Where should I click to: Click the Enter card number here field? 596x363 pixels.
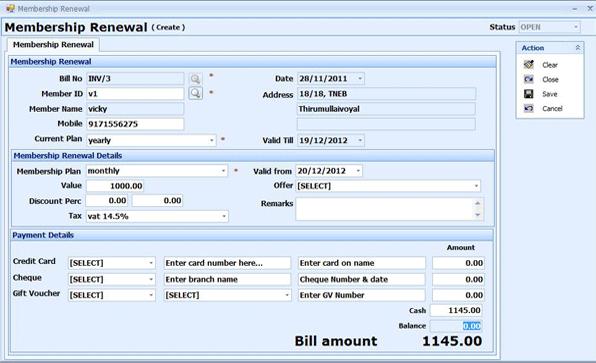227,263
